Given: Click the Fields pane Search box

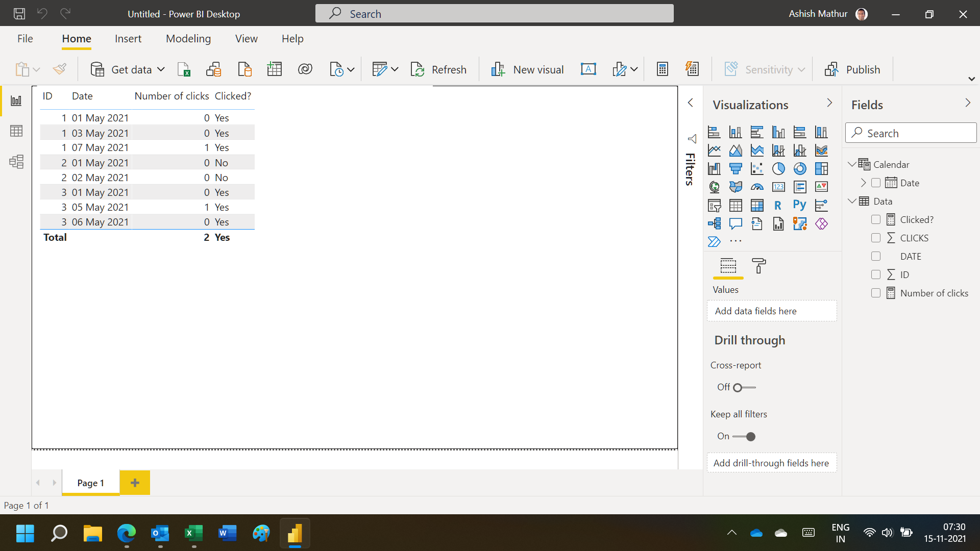Looking at the screenshot, I should (x=911, y=133).
